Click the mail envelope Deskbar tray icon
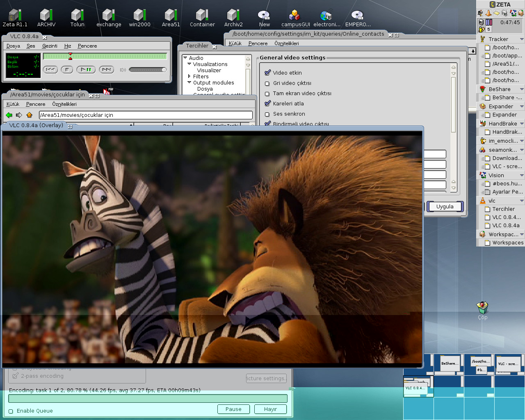Screen dimensions: 525x420 pyautogui.click(x=496, y=13)
